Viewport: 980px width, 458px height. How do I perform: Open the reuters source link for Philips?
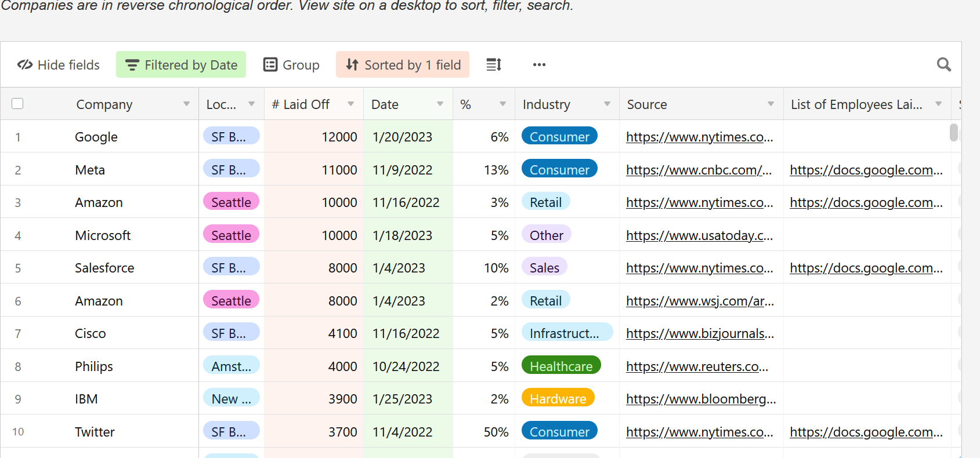[x=697, y=366]
